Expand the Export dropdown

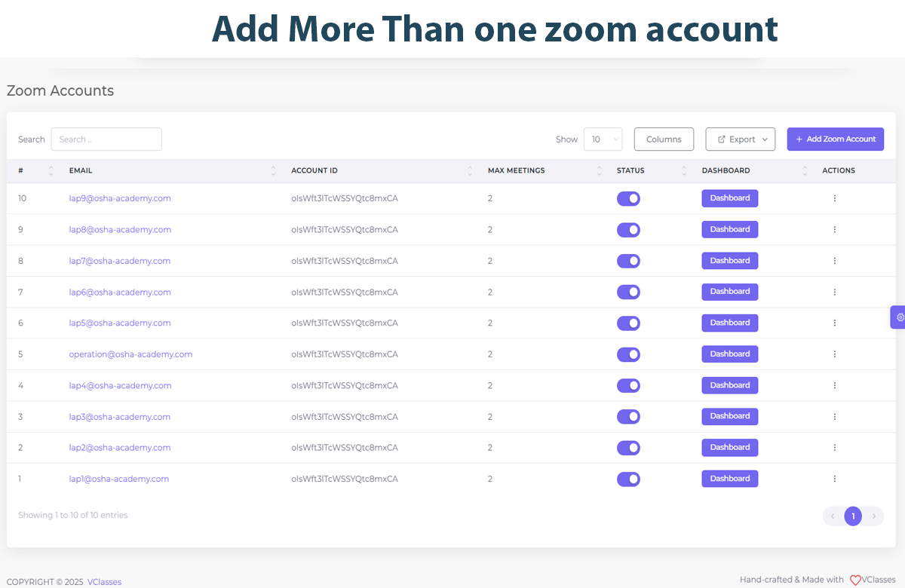741,139
